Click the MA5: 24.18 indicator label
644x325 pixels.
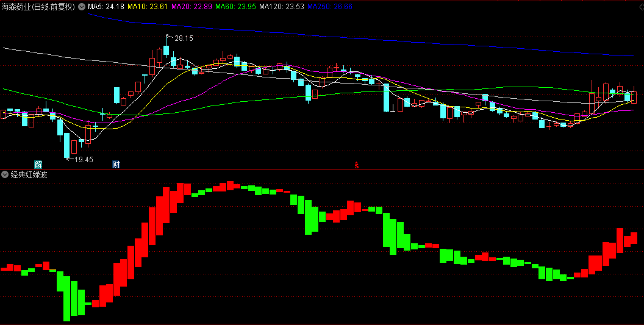(106, 7)
